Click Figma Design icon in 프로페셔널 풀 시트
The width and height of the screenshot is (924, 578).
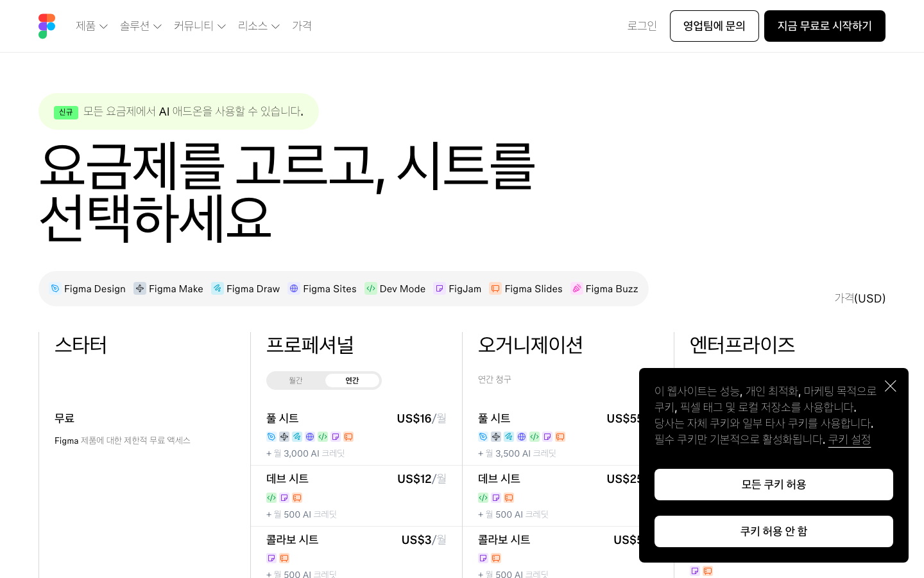click(271, 437)
